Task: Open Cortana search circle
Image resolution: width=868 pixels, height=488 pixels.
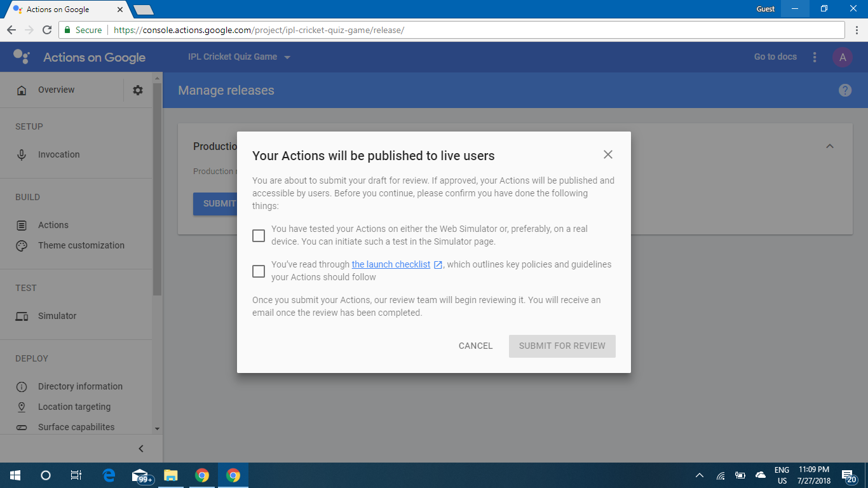Action: 46,475
